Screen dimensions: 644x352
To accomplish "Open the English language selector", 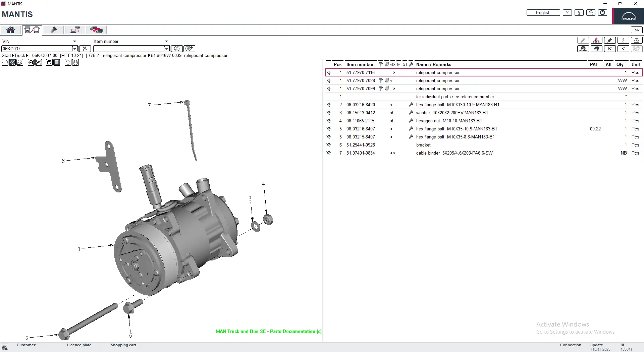I will (543, 12).
